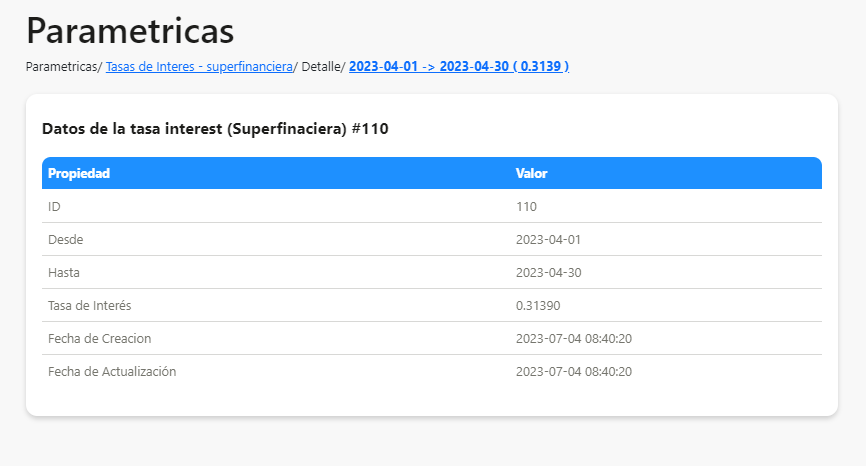Click the Valor column header
Screen dimensions: 866x466
coord(531,173)
